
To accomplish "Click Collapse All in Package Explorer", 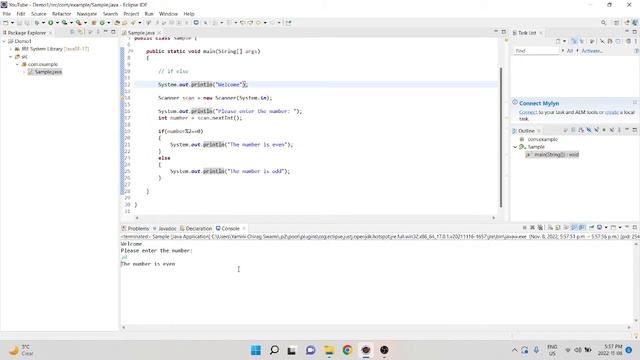I will click(x=72, y=32).
